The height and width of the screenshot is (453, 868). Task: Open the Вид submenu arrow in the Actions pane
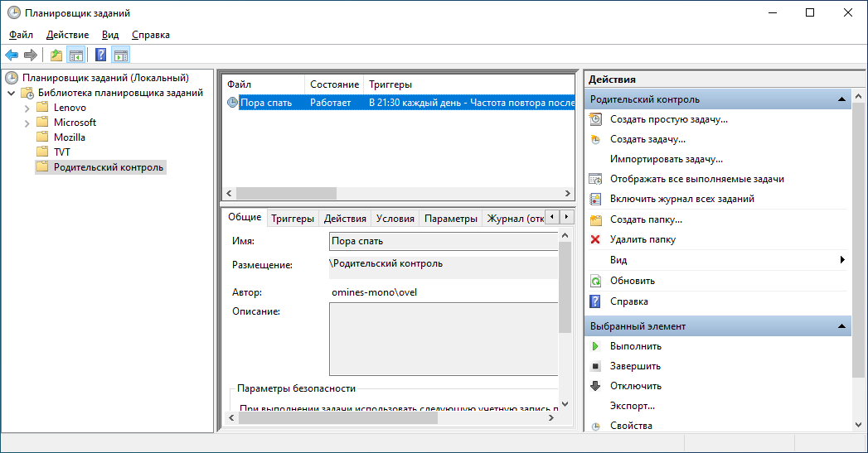click(x=842, y=260)
